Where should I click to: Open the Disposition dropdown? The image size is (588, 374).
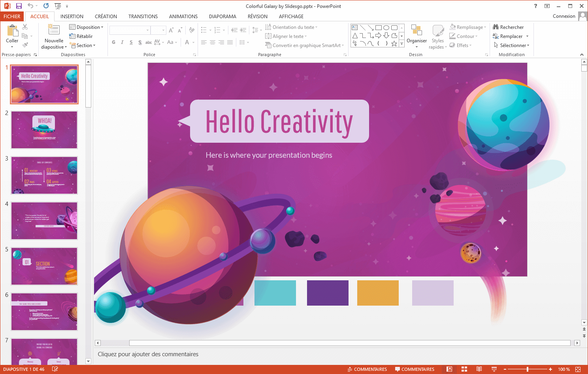87,27
